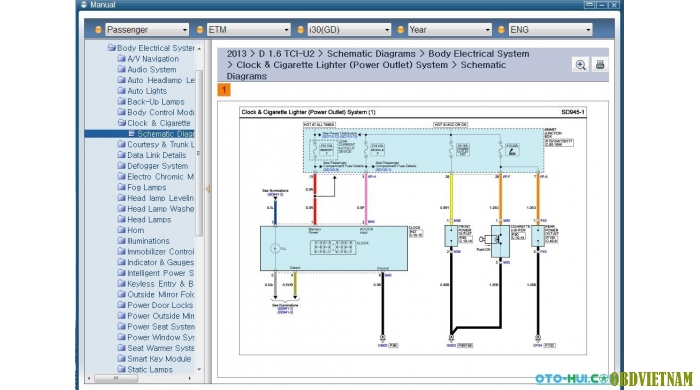
Task: Open the Passenger vehicle type dropdown
Action: coord(147,30)
